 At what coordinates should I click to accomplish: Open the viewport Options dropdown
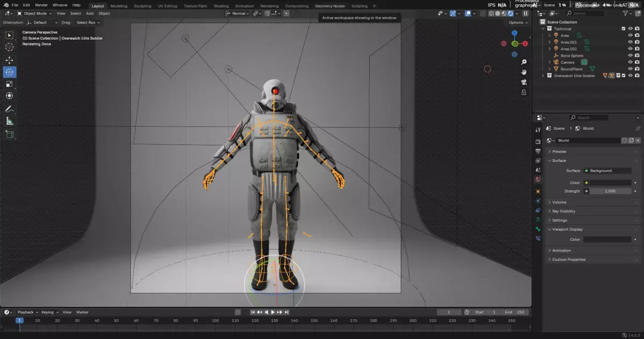[518, 23]
